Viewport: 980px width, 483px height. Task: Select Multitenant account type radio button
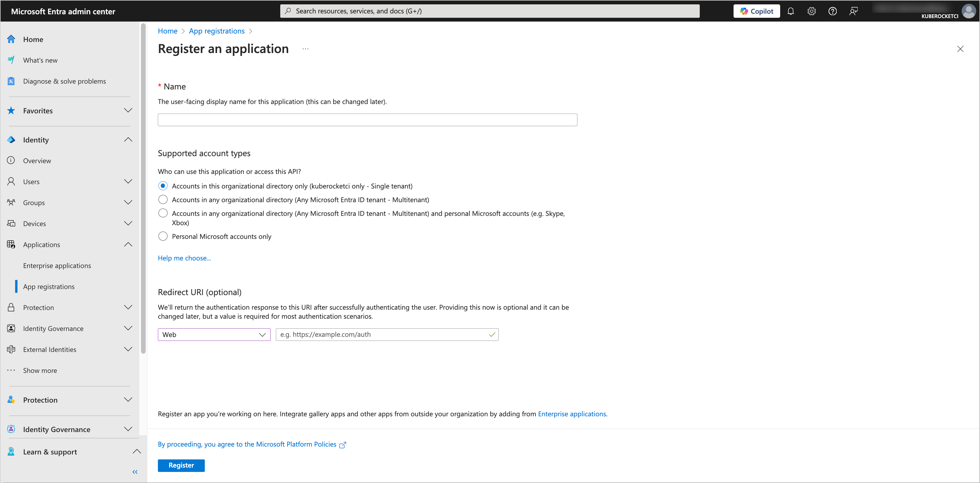(x=163, y=200)
